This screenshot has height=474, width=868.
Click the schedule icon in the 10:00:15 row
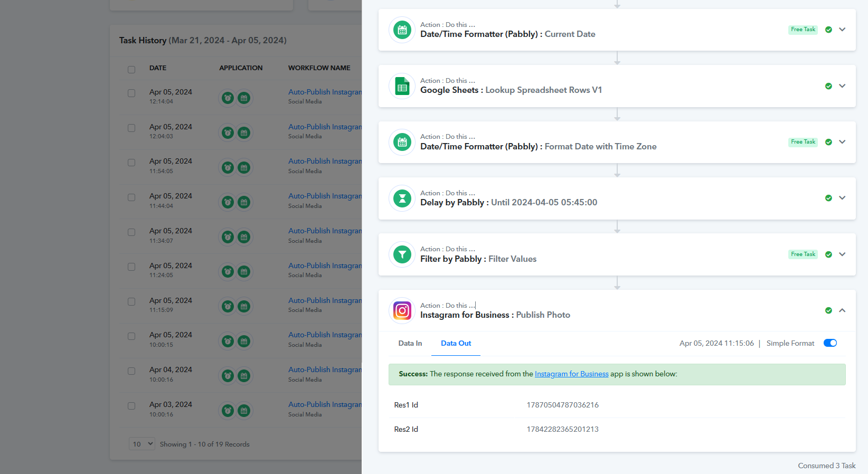pos(228,341)
